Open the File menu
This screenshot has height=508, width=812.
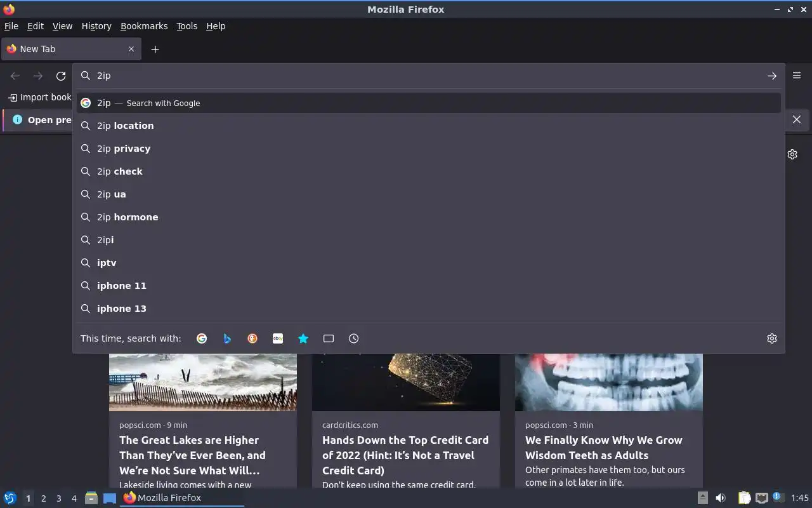[x=11, y=26]
